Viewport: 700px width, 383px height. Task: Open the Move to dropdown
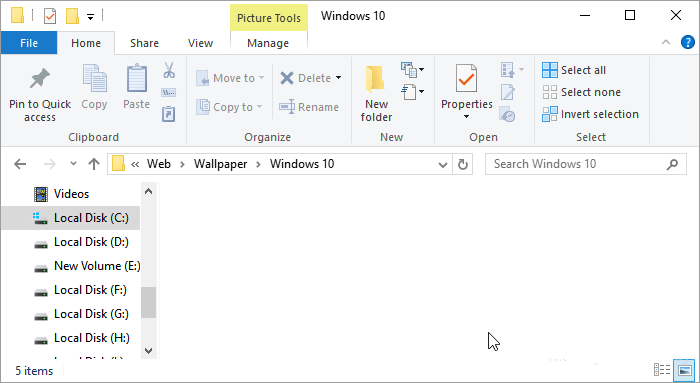(x=230, y=78)
